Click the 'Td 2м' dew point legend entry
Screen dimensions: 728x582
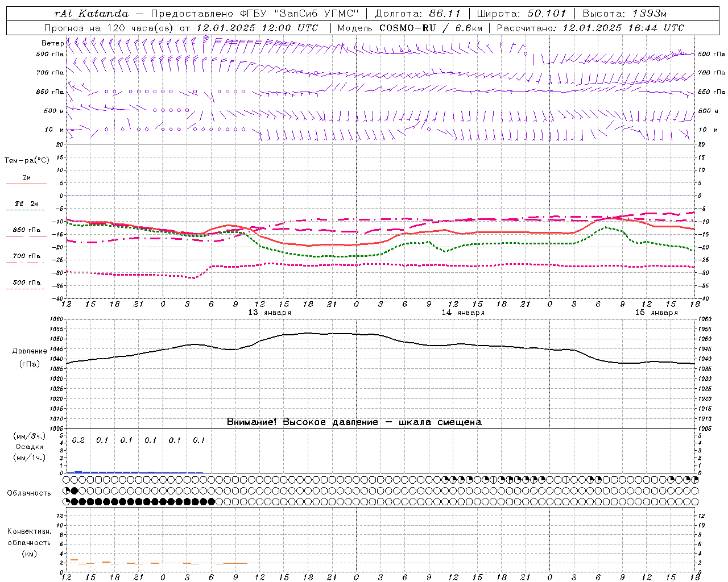coord(27,203)
